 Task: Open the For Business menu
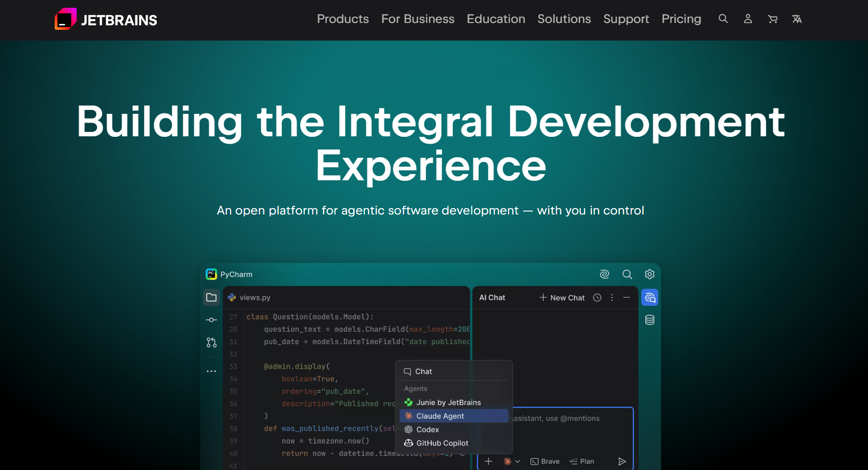(418, 19)
